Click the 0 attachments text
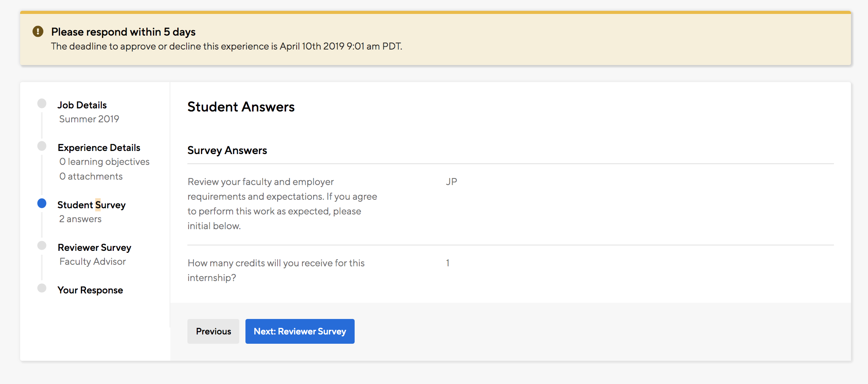868x384 pixels. pos(91,176)
